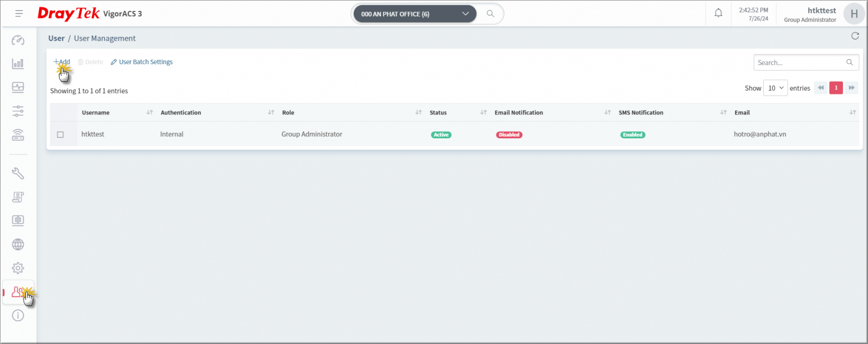Go to the first page of entries

(x=821, y=88)
